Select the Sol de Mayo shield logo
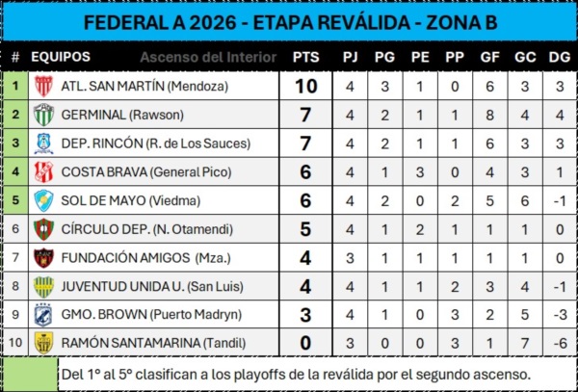Screen dimensions: 578x392 [44, 200]
